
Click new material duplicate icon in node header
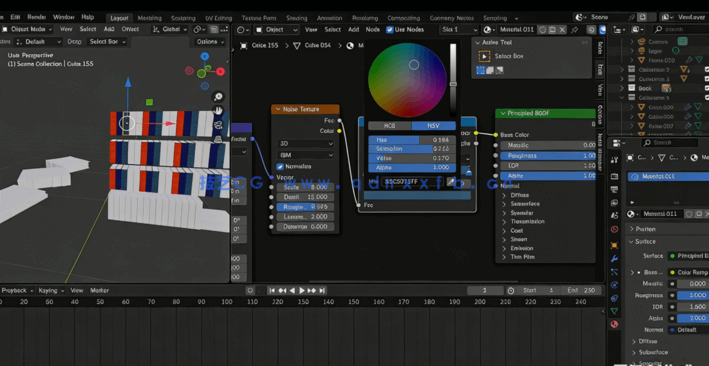(553, 30)
